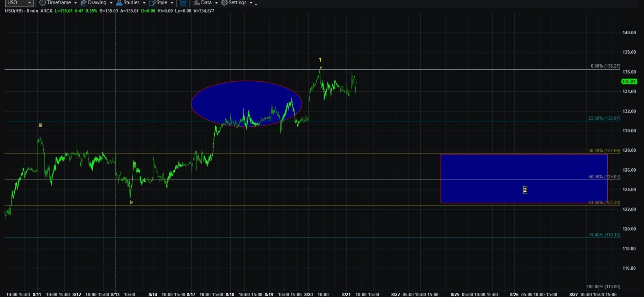Expand the Style dropdown arrow
This screenshot has height=297, width=644.
[x=172, y=3]
